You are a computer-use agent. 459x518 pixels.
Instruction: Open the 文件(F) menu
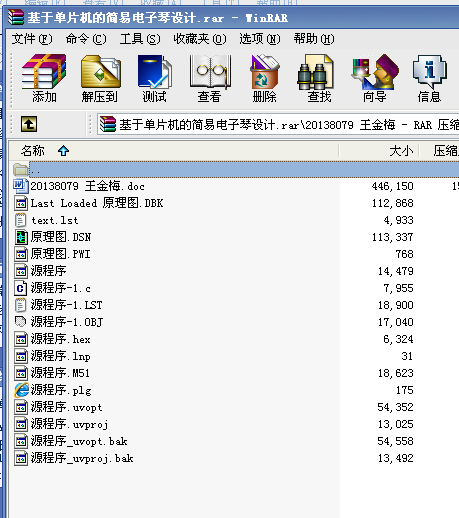[x=32, y=39]
